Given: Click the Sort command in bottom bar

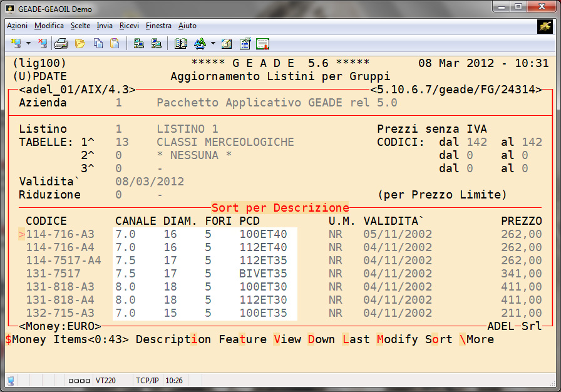Looking at the screenshot, I should 438,339.
